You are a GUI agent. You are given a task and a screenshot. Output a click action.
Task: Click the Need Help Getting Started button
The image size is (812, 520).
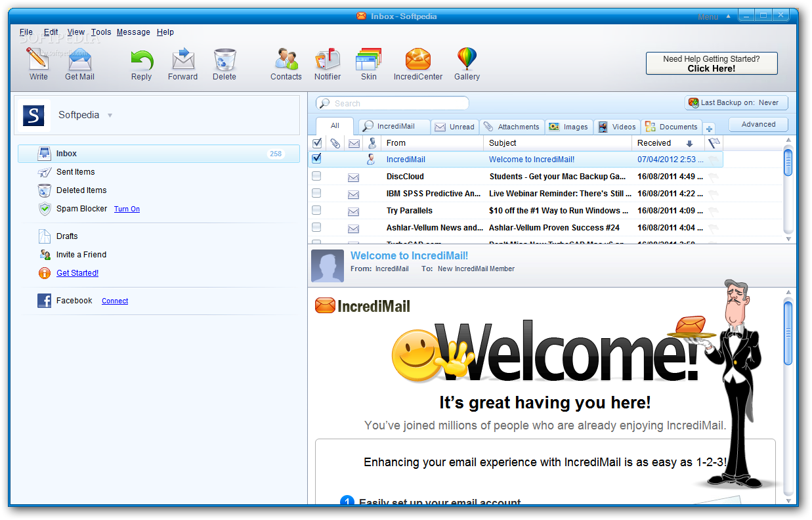tap(712, 64)
